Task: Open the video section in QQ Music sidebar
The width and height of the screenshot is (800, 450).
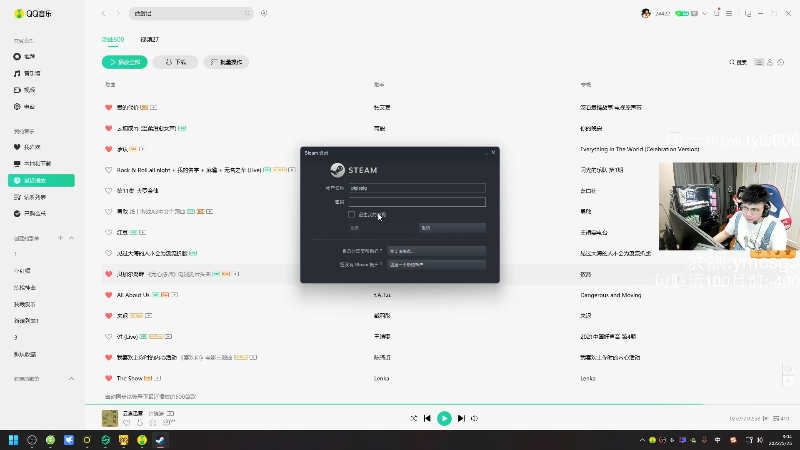Action: click(x=25, y=90)
